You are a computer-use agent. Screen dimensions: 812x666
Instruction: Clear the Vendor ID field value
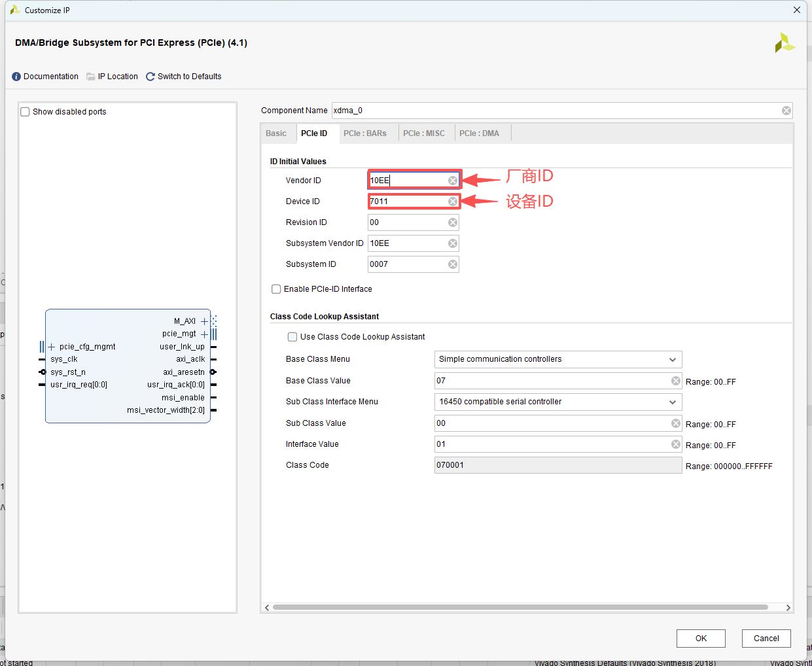point(453,181)
